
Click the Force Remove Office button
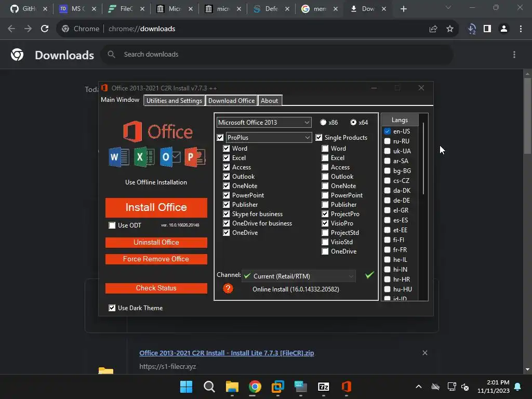tap(156, 259)
